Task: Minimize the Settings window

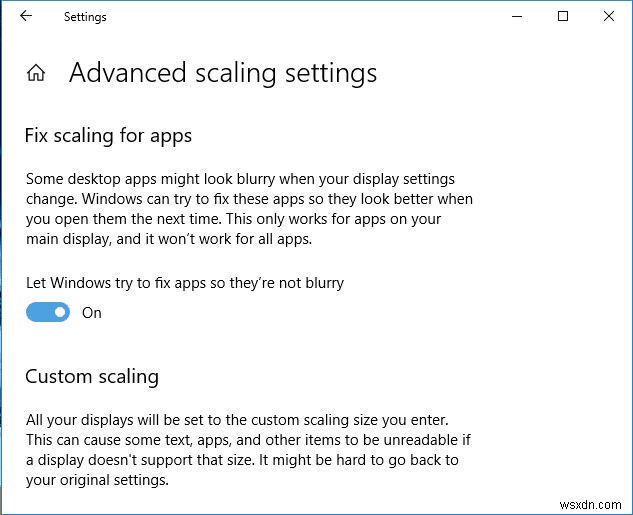Action: pos(517,16)
